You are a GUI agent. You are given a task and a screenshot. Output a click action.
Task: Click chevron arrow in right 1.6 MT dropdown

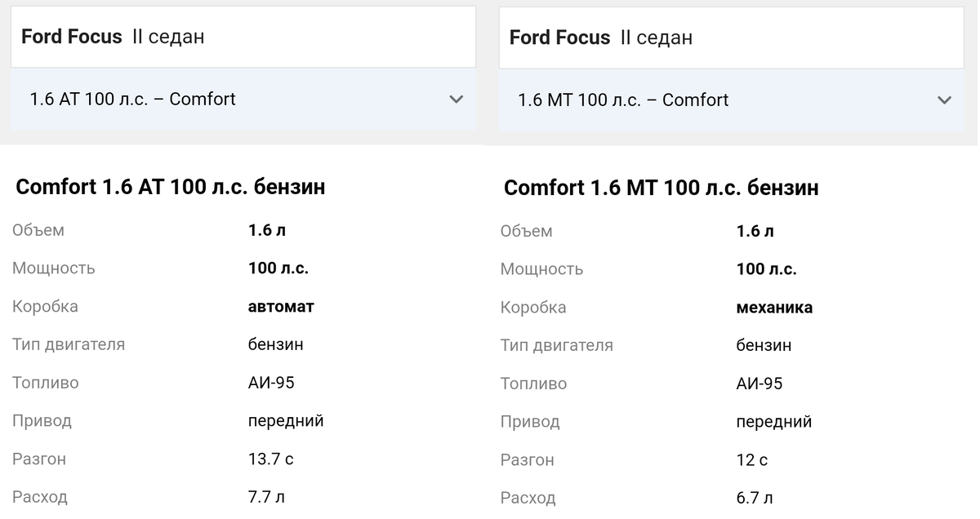pyautogui.click(x=944, y=100)
